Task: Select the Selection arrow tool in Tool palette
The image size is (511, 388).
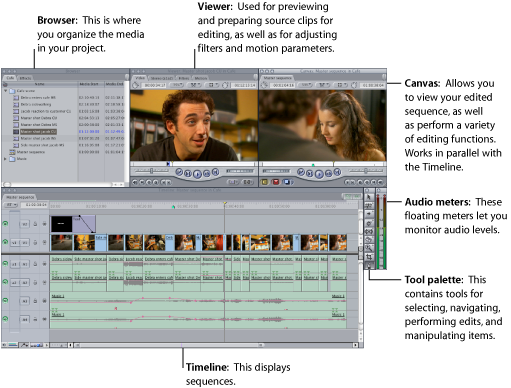Action: tap(369, 197)
